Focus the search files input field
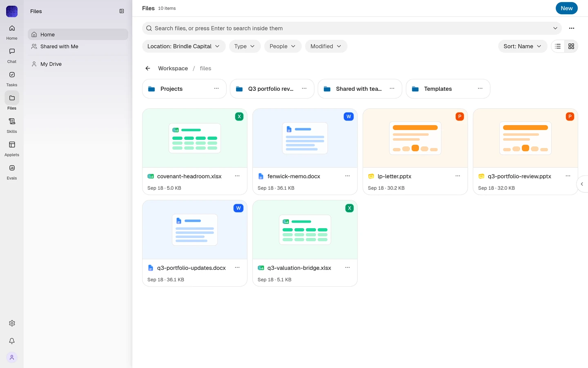 point(351,28)
